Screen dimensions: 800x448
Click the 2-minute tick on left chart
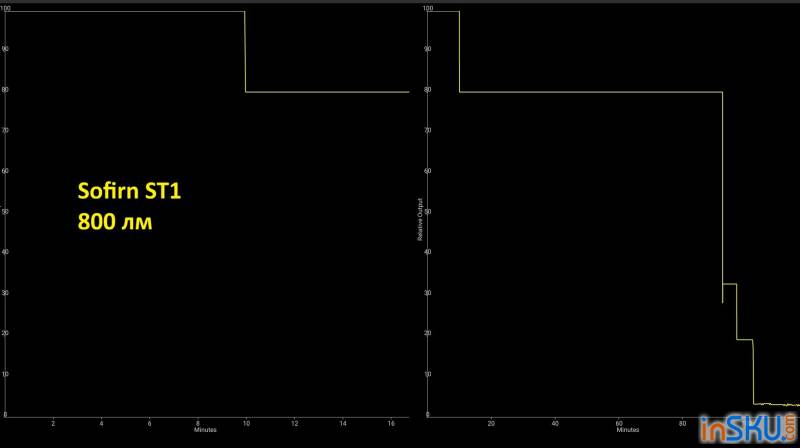click(53, 423)
